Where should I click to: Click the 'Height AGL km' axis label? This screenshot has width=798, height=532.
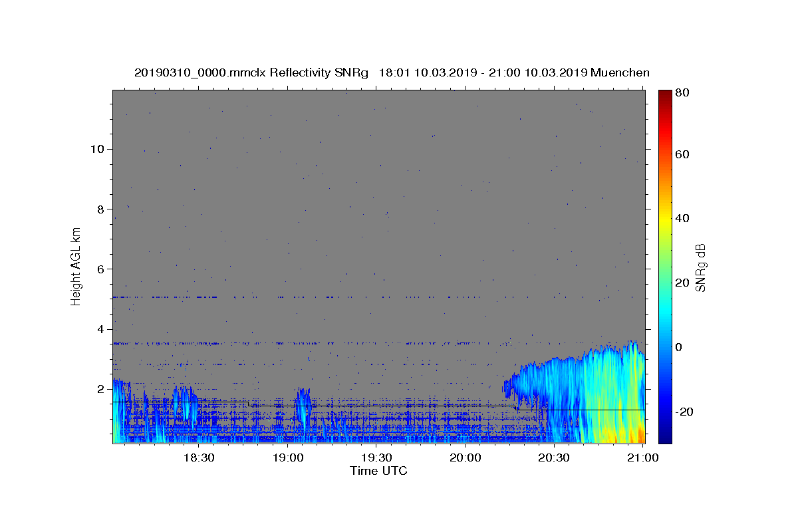pyautogui.click(x=76, y=265)
